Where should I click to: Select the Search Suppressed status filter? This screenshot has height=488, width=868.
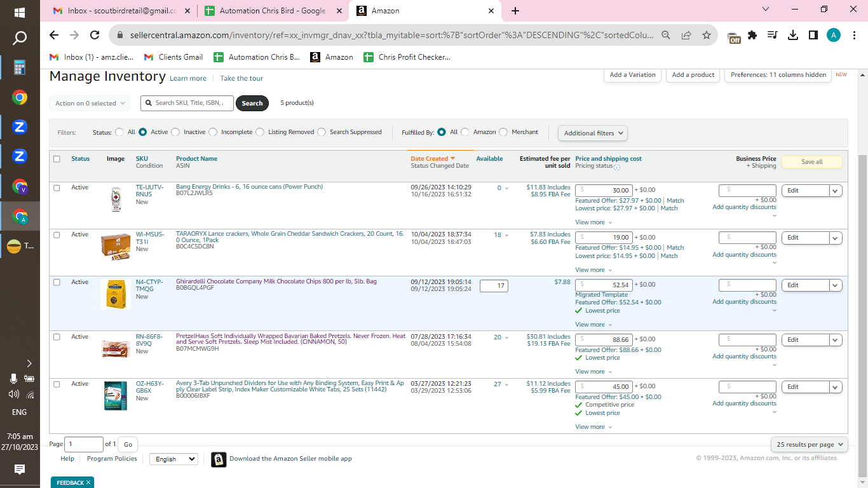[322, 132]
